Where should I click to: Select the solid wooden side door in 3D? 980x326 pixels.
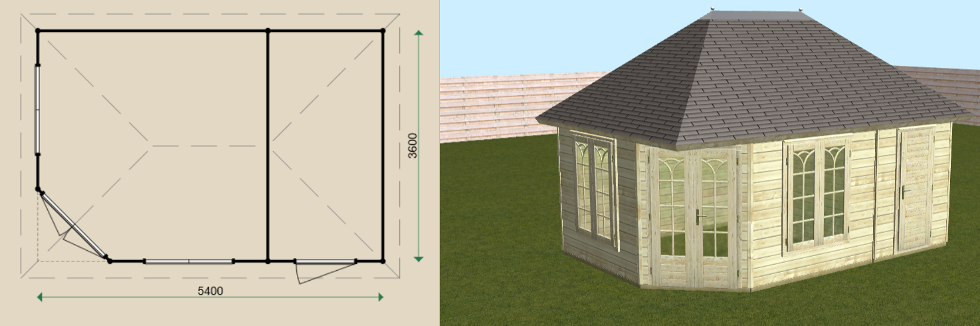point(916,191)
